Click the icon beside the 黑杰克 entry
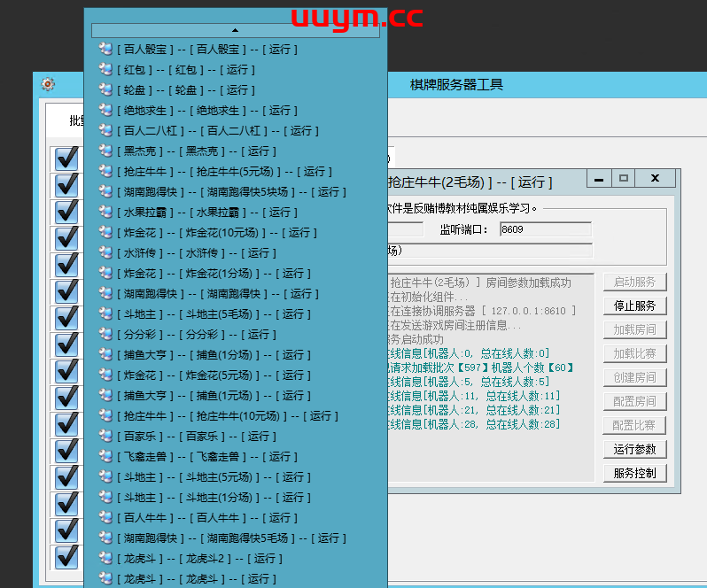The width and height of the screenshot is (707, 588). pos(105,151)
